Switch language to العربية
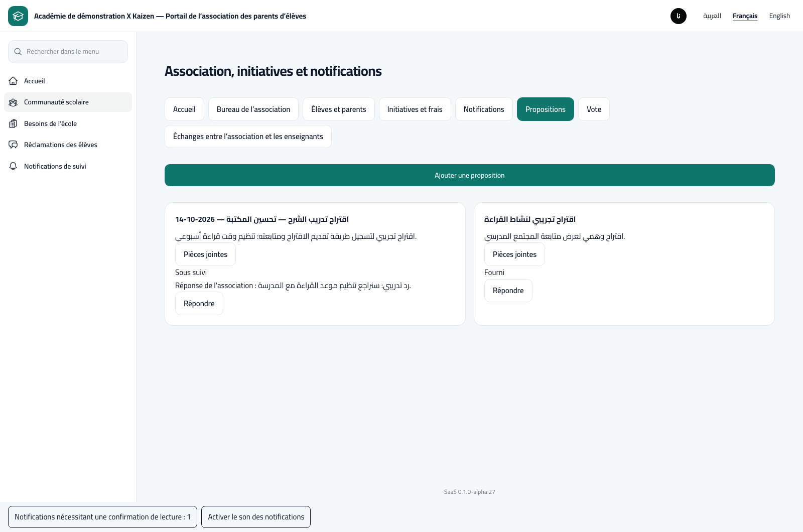Image resolution: width=803 pixels, height=532 pixels. coord(712,16)
